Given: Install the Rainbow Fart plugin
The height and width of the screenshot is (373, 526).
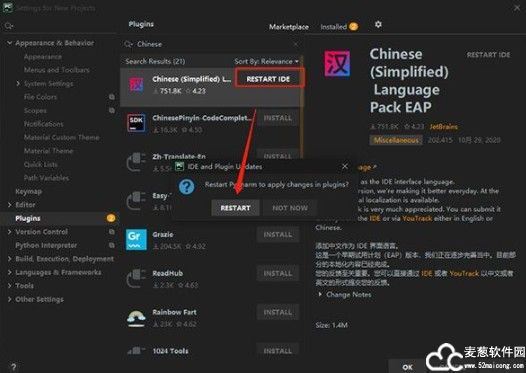Looking at the screenshot, I should 278,312.
